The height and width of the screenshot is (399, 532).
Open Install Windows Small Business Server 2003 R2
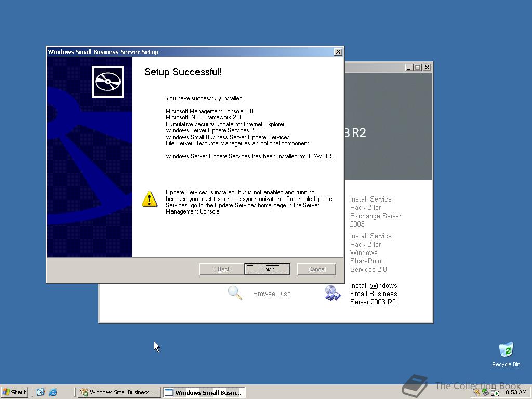[x=374, y=294]
